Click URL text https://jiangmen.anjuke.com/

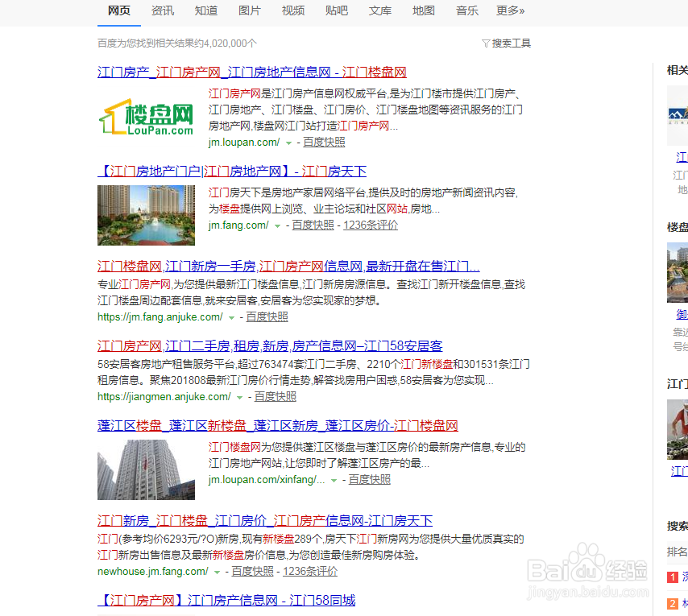click(x=164, y=396)
